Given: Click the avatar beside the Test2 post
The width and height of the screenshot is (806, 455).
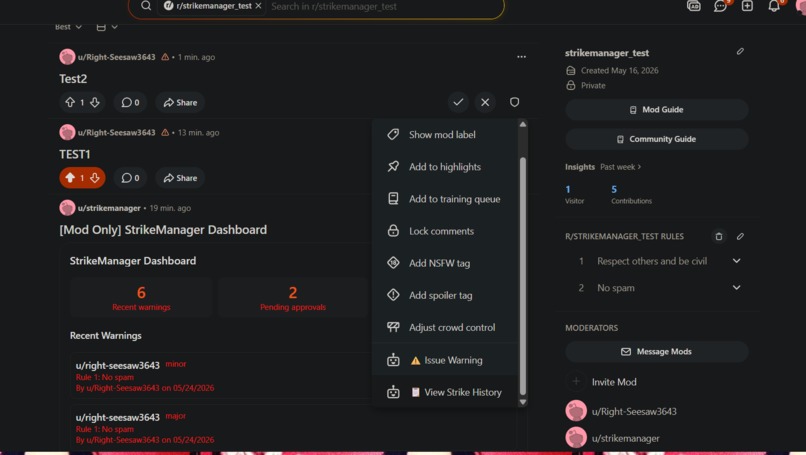Looking at the screenshot, I should (67, 57).
